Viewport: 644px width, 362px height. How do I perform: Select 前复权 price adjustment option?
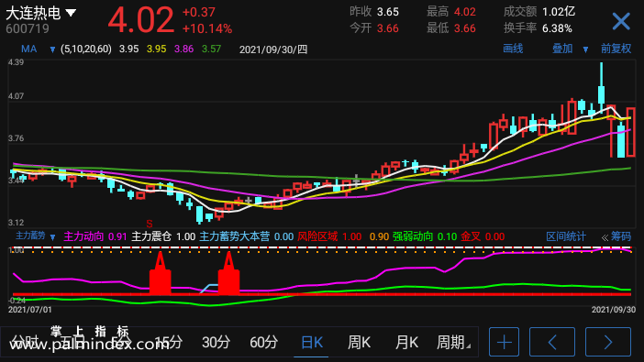coord(616,49)
